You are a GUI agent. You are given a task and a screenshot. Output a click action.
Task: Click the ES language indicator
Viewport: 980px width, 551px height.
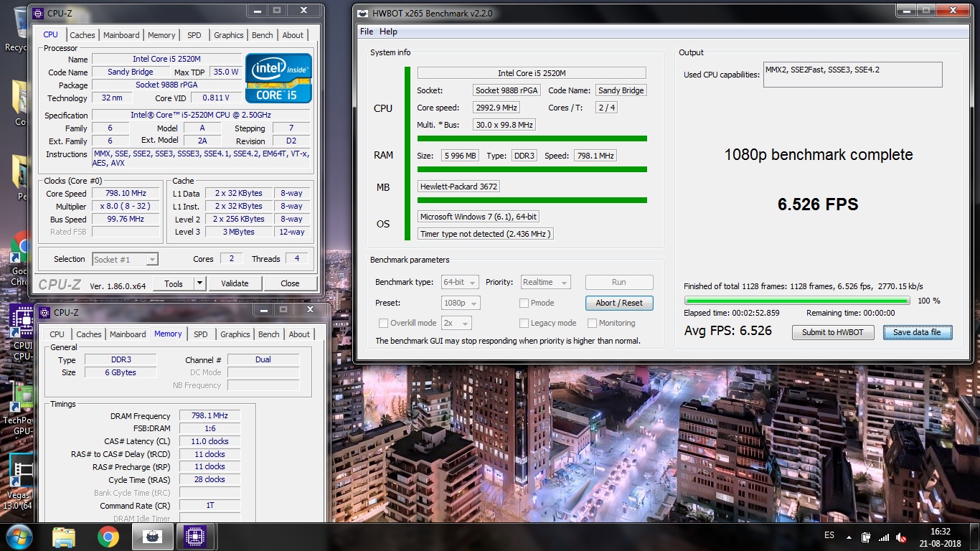829,536
